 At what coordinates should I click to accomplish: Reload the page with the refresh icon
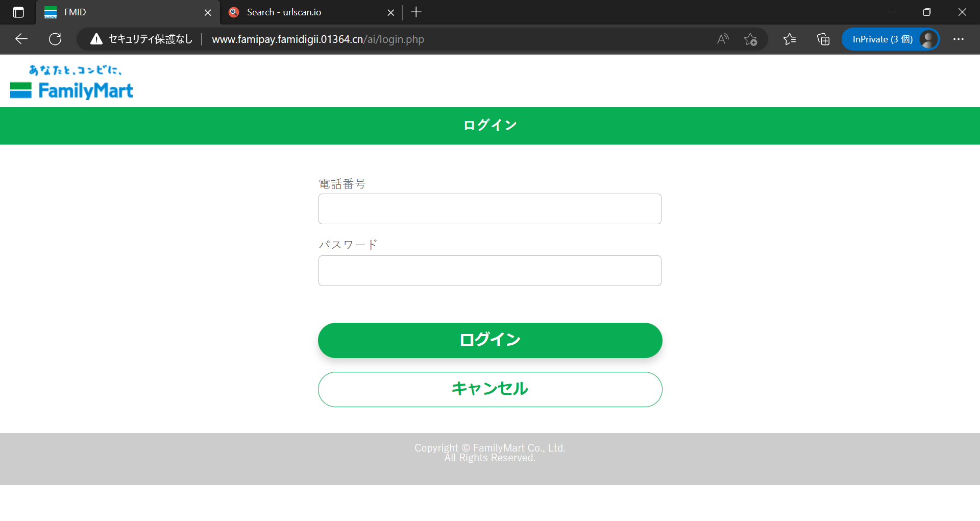55,39
